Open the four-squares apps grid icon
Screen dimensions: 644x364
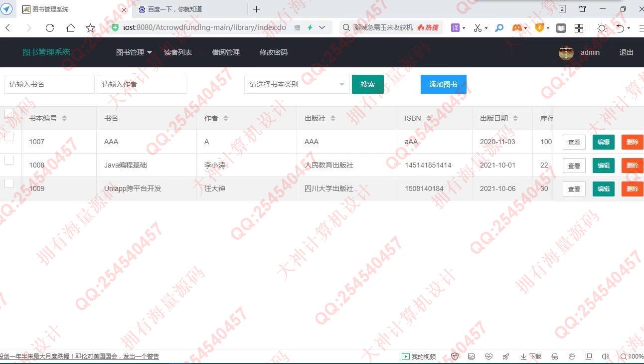point(579,28)
